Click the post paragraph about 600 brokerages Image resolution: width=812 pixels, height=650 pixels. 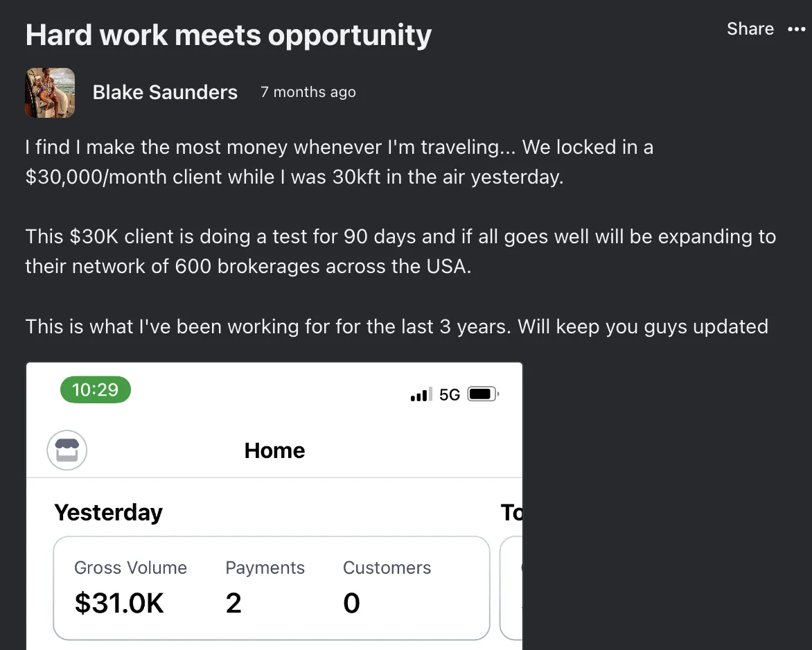tap(400, 252)
